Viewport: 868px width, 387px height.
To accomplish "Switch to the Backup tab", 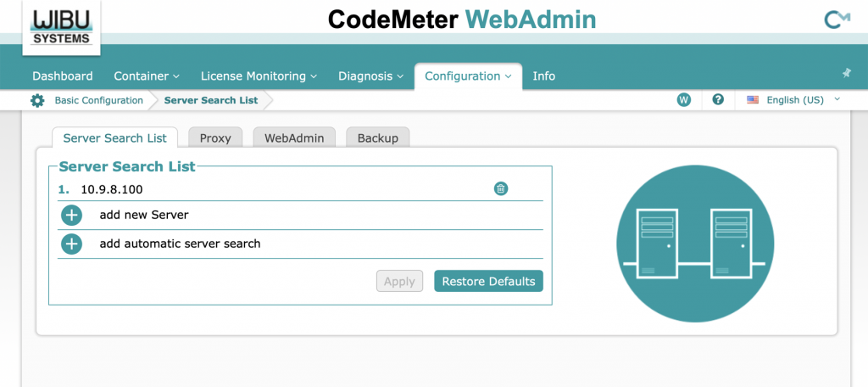I will pos(377,138).
